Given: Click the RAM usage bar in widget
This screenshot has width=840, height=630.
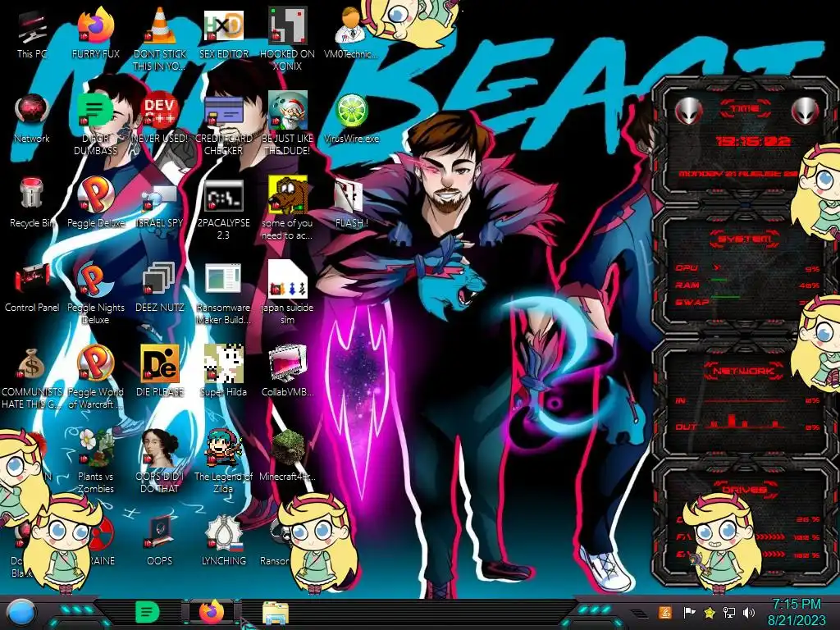Looking at the screenshot, I should coord(748,285).
